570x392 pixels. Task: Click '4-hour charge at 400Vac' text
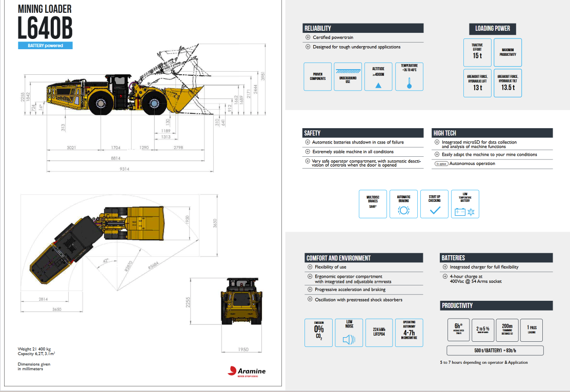[x=476, y=279]
